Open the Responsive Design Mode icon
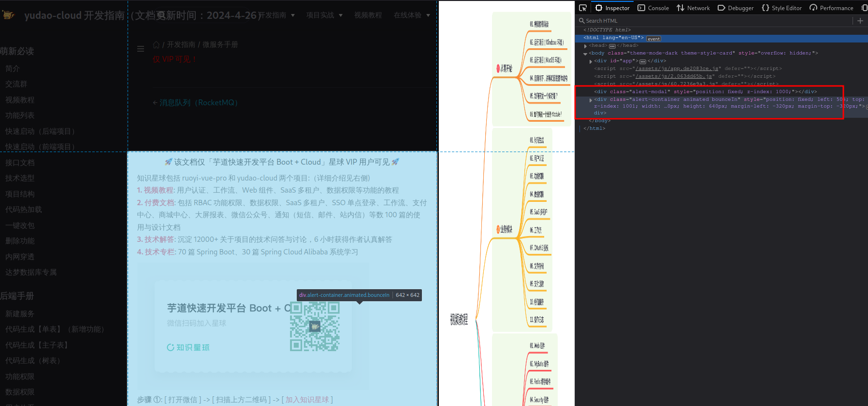This screenshot has height=406, width=868. point(864,8)
